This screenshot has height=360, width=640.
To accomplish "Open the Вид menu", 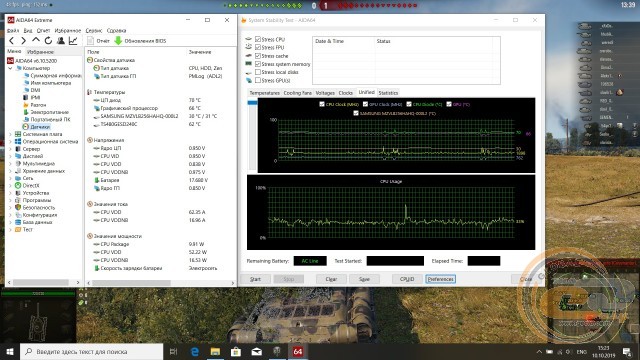I will click(28, 31).
